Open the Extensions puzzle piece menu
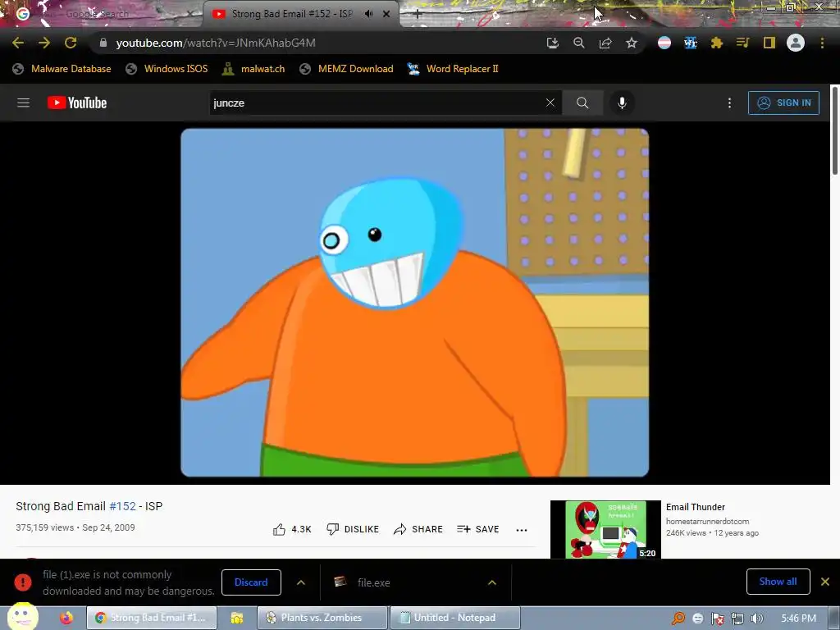The height and width of the screenshot is (630, 840). point(717,43)
